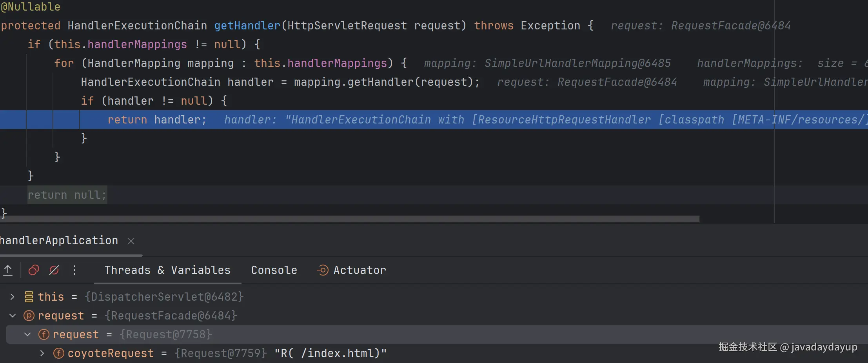Collapse the nested Request@7758 field
Viewport: 868px width, 363px height.
click(x=27, y=334)
